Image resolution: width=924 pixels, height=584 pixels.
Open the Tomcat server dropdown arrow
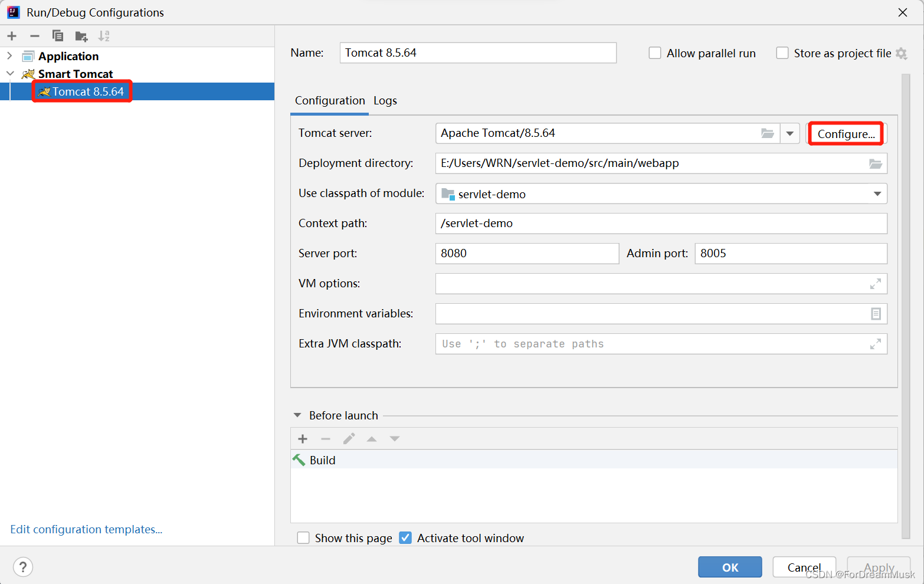(x=789, y=133)
